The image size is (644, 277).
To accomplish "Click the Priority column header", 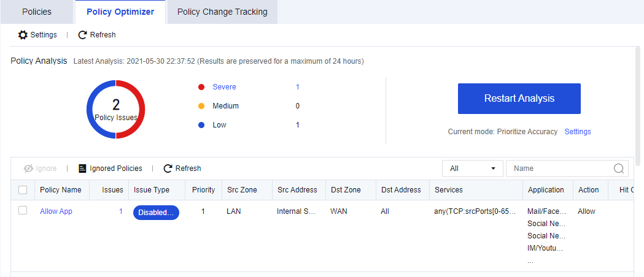I will pyautogui.click(x=203, y=190).
